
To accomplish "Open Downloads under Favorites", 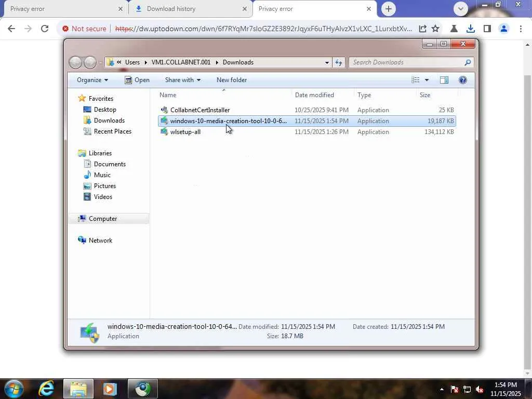I will coord(109,121).
